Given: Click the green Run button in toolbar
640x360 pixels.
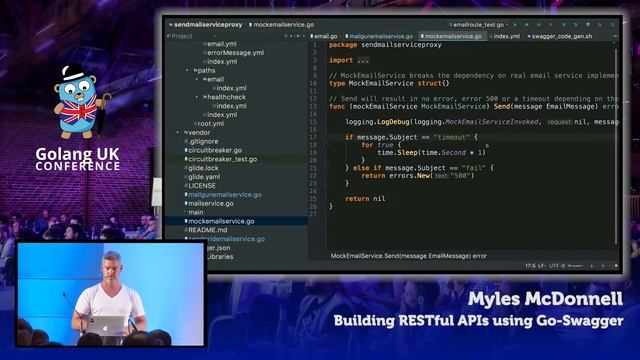Looking at the screenshot, I should coord(515,25).
